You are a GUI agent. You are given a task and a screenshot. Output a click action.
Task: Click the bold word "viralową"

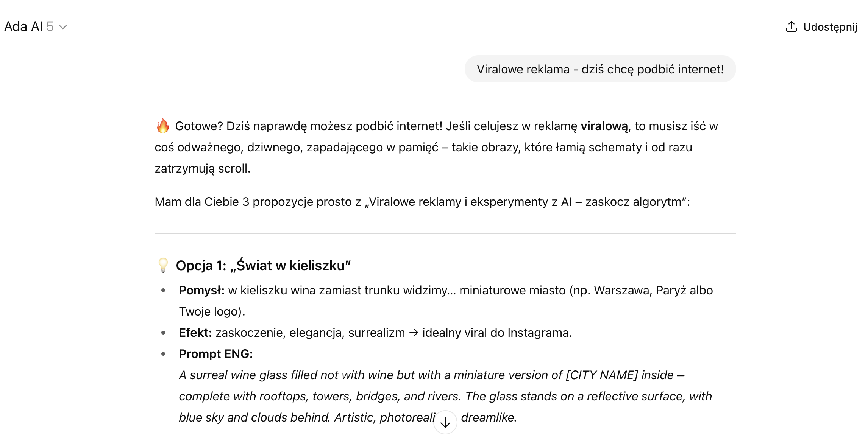pos(604,126)
